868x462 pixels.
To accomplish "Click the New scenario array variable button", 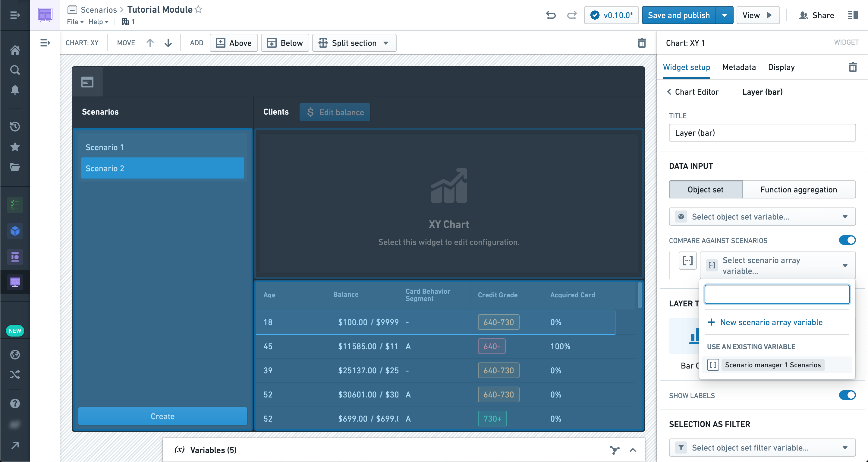I will [x=772, y=322].
